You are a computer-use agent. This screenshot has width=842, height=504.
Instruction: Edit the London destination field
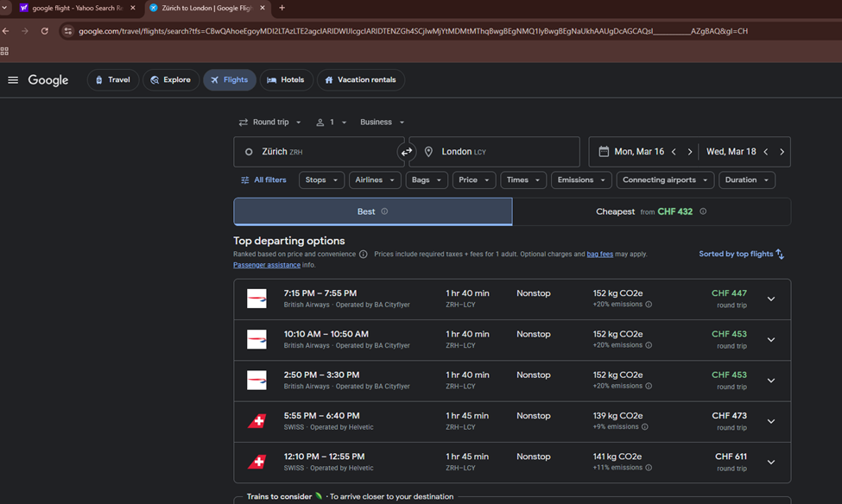click(x=495, y=152)
